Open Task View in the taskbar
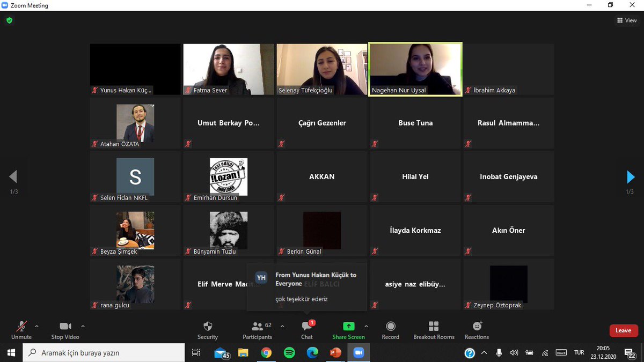This screenshot has height=362, width=644. [196, 353]
